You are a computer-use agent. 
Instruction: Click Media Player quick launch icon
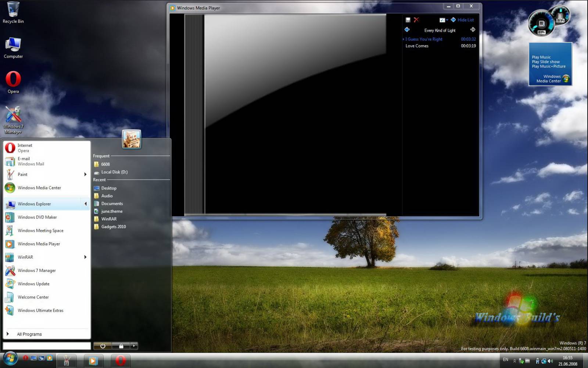[x=50, y=358]
